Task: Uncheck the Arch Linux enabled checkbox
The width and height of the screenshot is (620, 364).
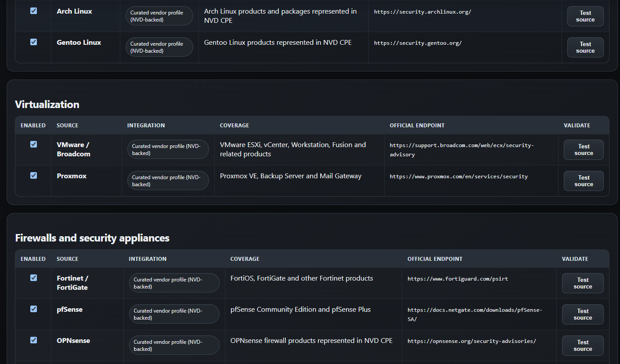Action: pyautogui.click(x=33, y=11)
